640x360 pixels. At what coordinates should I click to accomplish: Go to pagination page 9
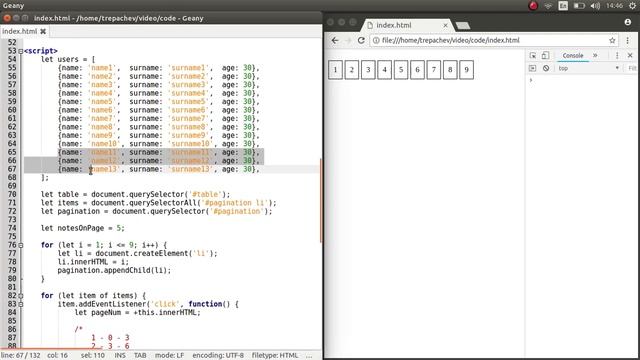[x=467, y=70]
